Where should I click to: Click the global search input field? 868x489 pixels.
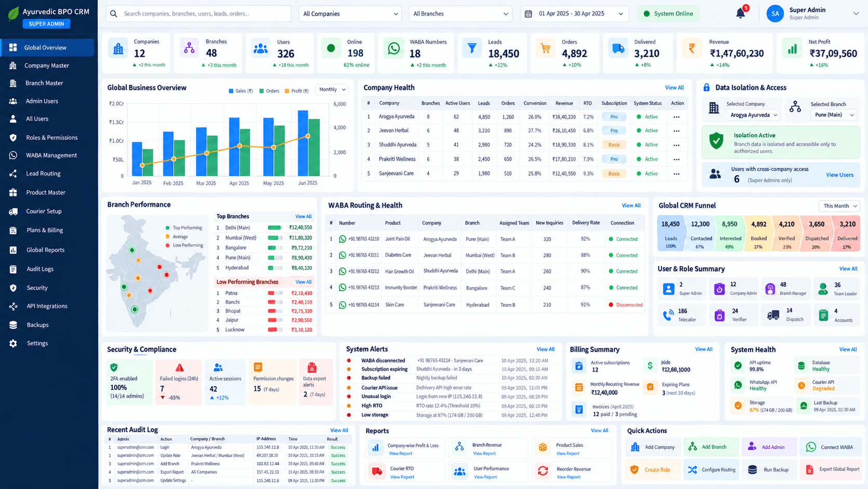pos(198,14)
